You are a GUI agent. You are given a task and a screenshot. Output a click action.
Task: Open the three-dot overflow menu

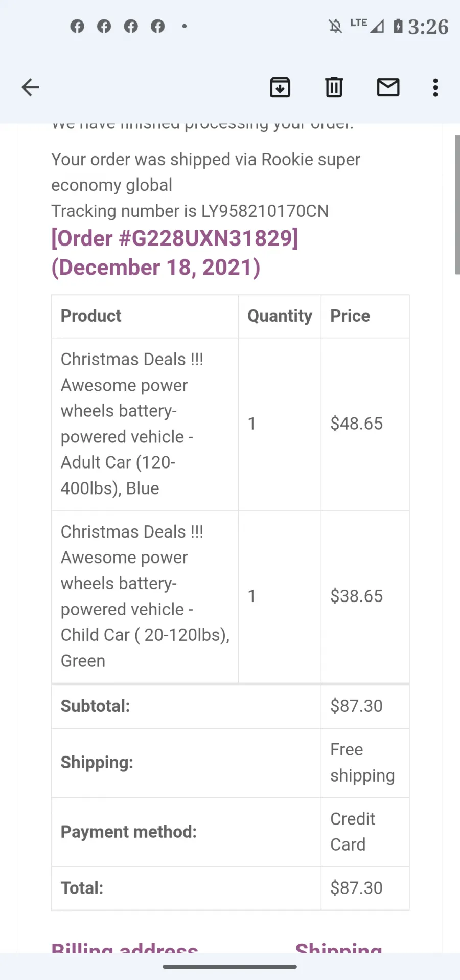(x=435, y=87)
